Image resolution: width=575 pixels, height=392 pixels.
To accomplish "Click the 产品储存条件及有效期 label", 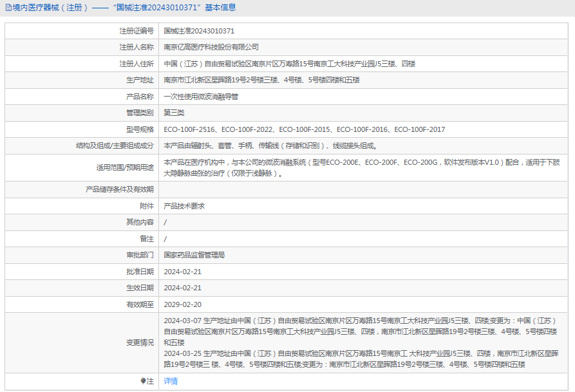I will point(120,190).
